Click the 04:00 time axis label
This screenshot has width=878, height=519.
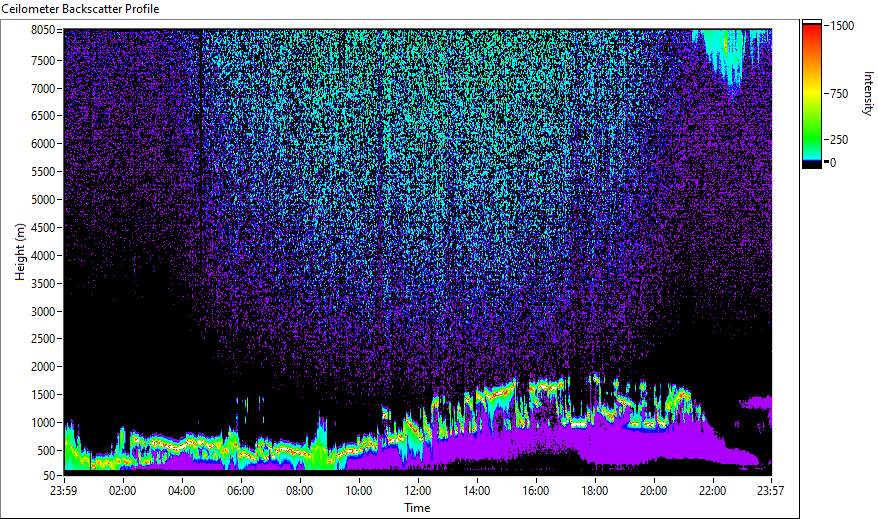pos(181,491)
